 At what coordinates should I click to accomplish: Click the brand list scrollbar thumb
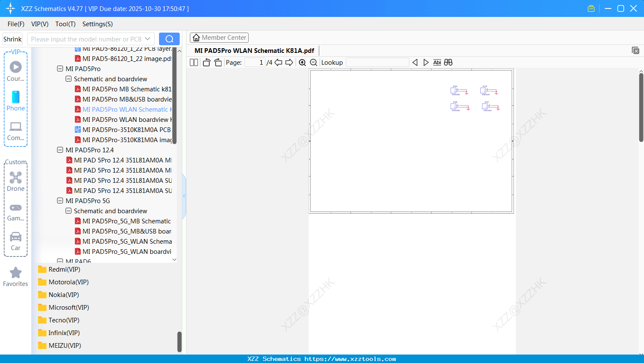(179, 341)
